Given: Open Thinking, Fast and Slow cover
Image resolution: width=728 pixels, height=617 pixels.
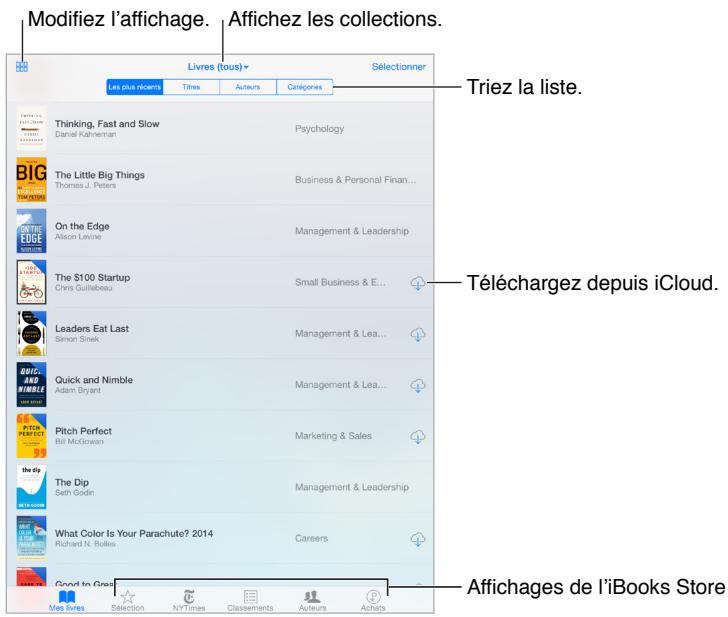Looking at the screenshot, I should pos(32,129).
